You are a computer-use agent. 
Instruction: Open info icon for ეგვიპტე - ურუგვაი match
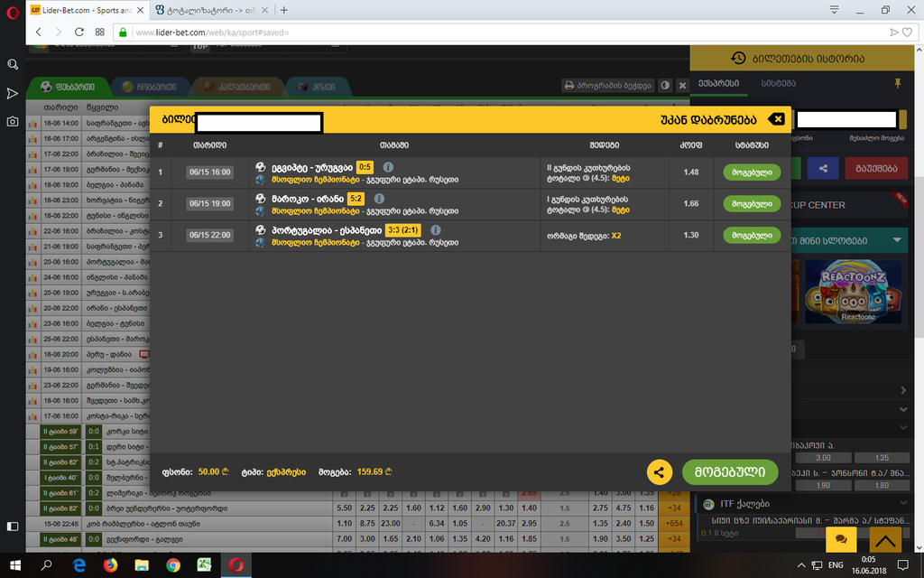tap(388, 167)
